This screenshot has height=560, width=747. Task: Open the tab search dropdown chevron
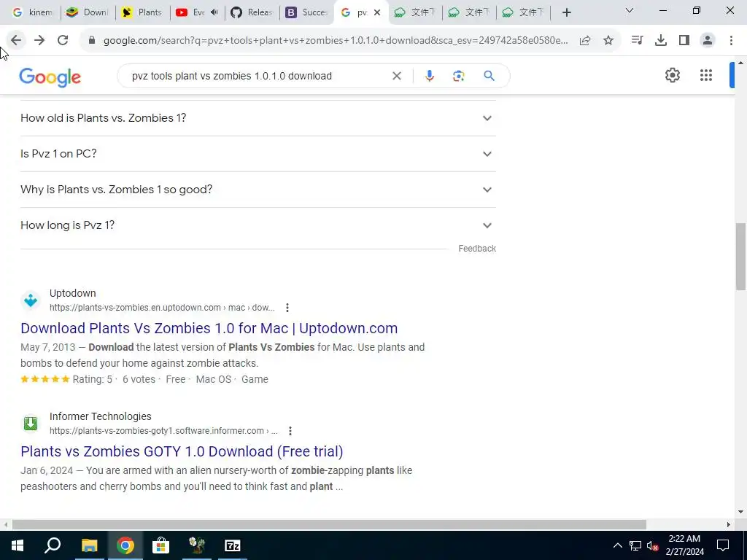tap(629, 10)
